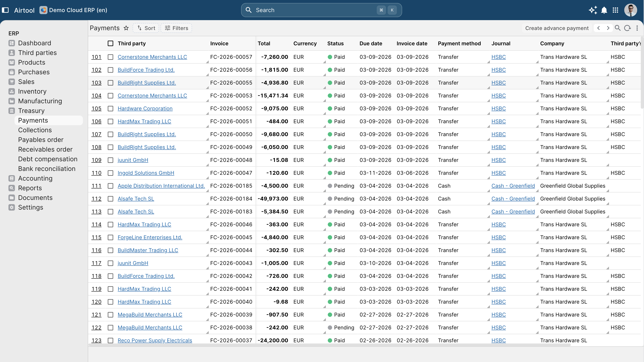
Task: Click the Inventory sidebar icon
Action: (x=11, y=91)
